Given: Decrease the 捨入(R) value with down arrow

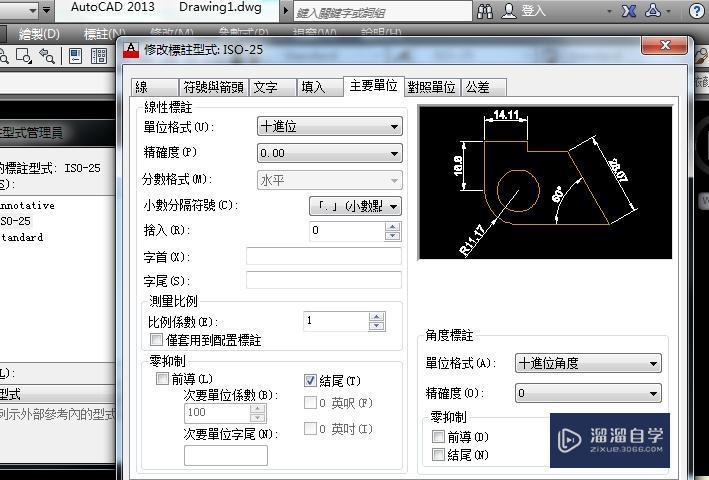Looking at the screenshot, I should (392, 236).
